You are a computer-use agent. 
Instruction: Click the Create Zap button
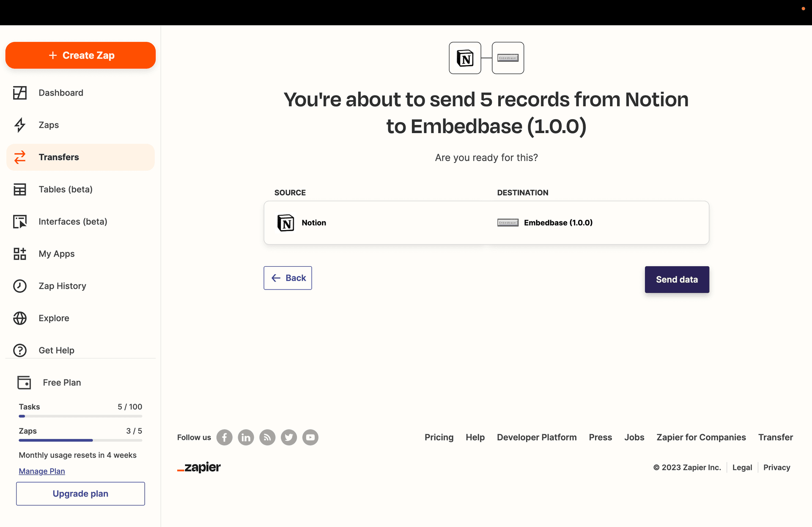pos(80,55)
